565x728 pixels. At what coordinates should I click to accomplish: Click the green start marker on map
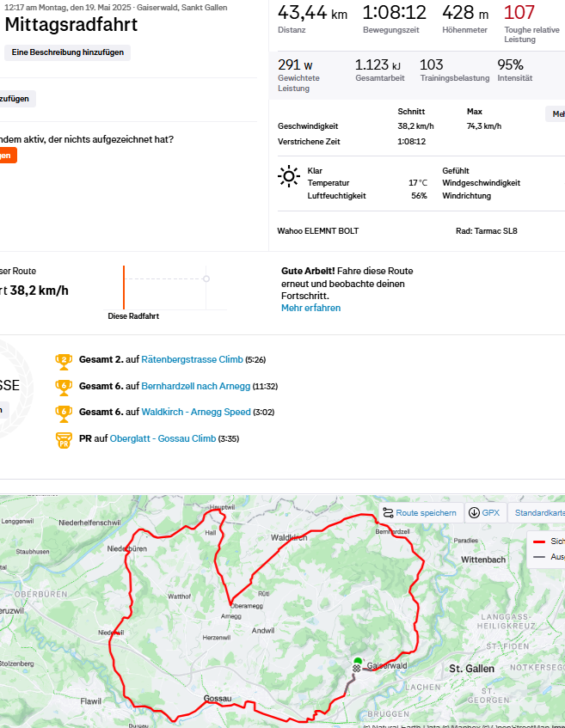coord(358,661)
